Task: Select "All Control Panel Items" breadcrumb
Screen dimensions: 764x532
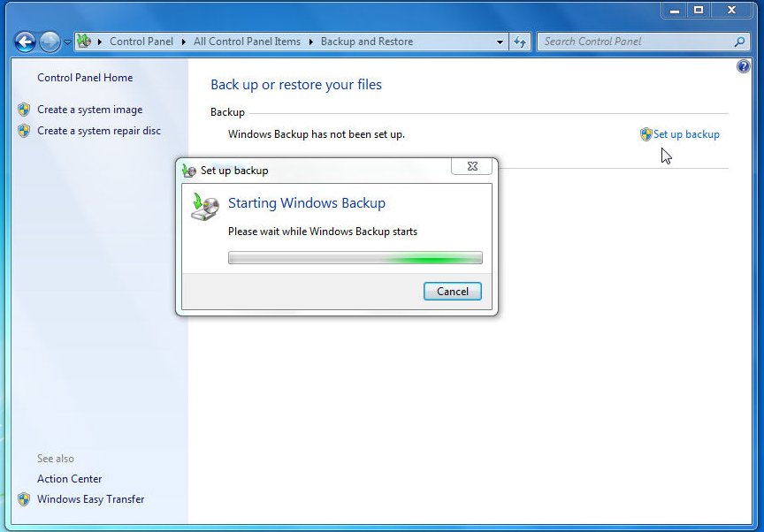Action: [x=247, y=42]
